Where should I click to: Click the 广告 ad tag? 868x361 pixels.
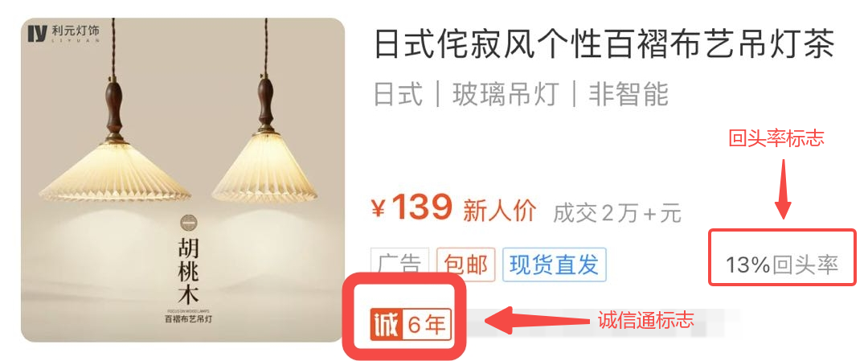400,265
